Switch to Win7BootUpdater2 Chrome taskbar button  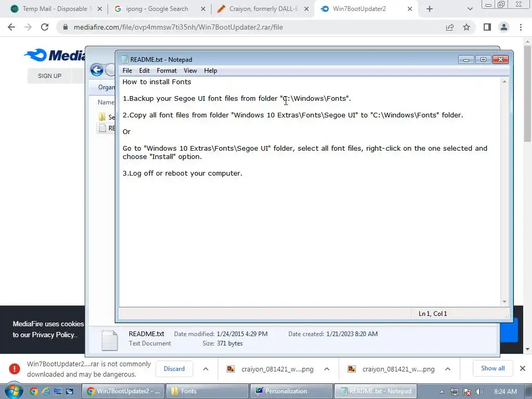[x=123, y=391]
